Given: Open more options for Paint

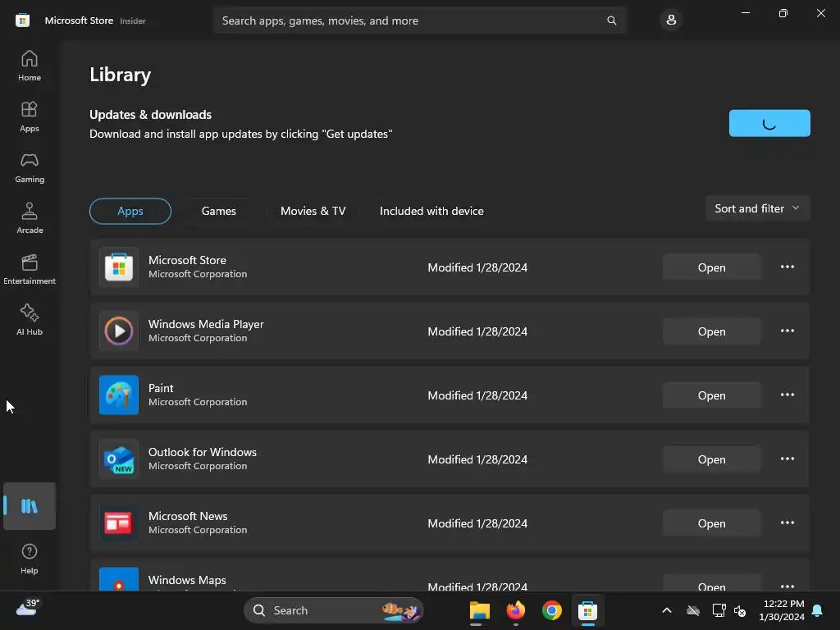Looking at the screenshot, I should (787, 395).
